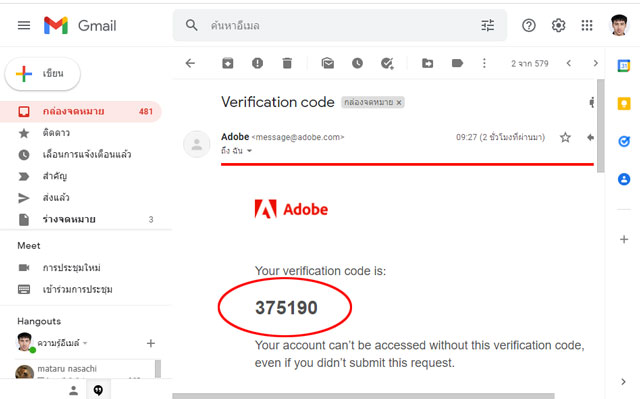This screenshot has height=399, width=640.
Task: Click the search mail input field
Action: click(341, 25)
